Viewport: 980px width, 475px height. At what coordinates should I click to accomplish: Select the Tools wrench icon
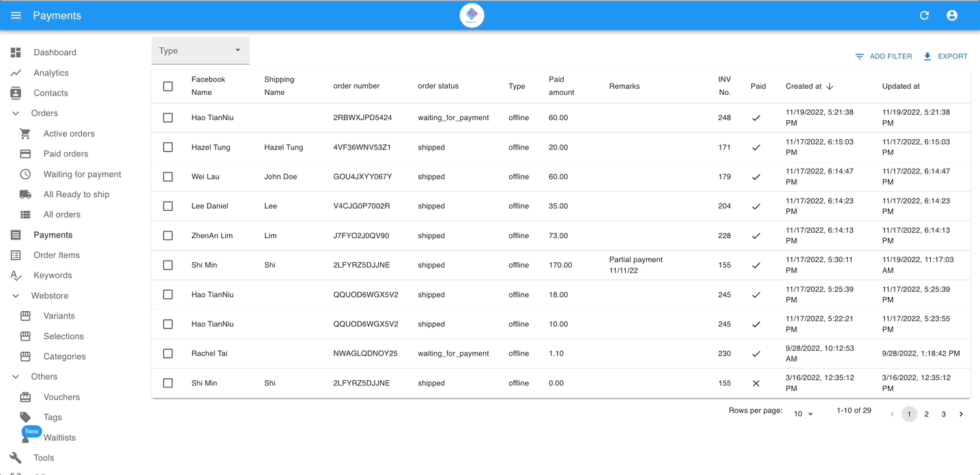pos(15,457)
